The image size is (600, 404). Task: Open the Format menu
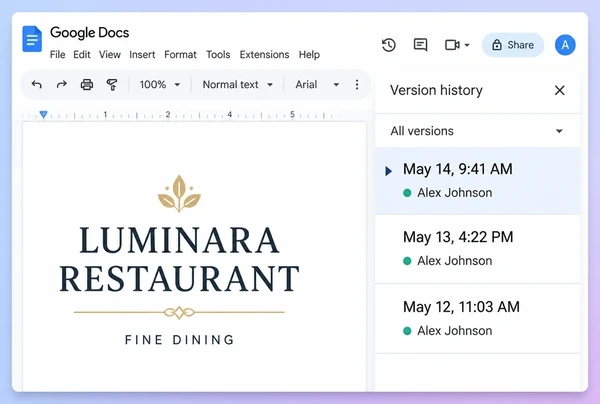click(180, 55)
